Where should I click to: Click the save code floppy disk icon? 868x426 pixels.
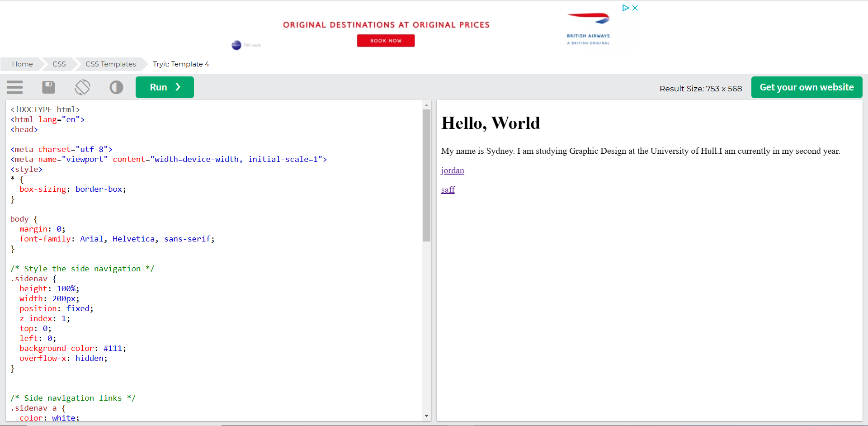coord(48,87)
